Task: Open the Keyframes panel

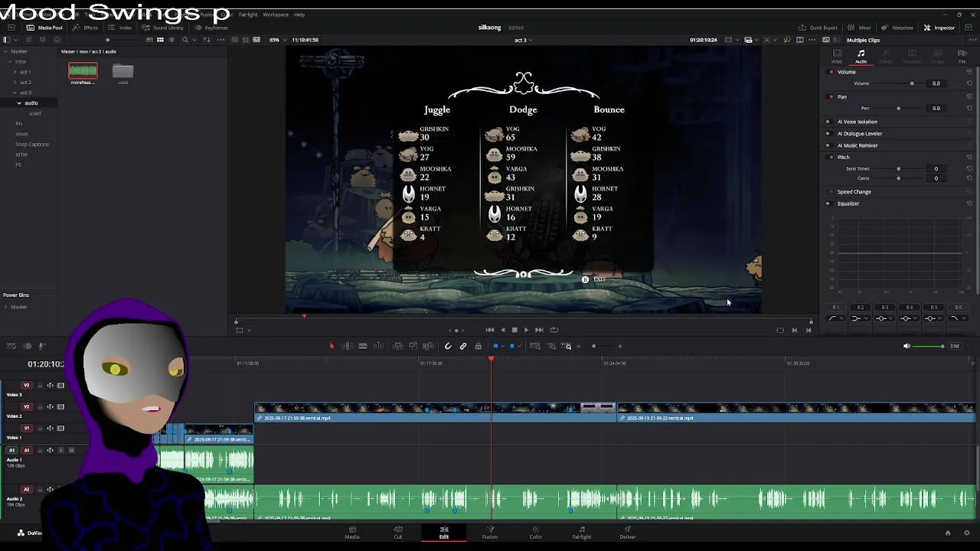Action: click(211, 28)
